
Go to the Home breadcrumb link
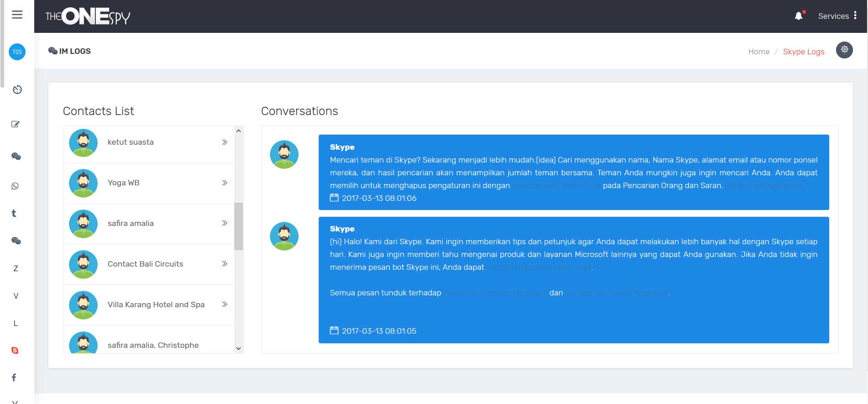pyautogui.click(x=758, y=52)
